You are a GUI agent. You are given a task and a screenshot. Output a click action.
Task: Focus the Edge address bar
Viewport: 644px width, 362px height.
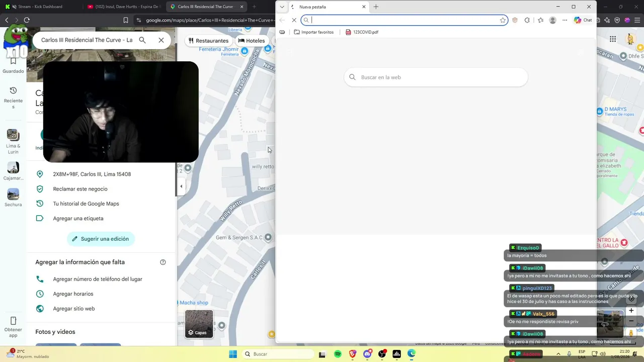click(404, 20)
